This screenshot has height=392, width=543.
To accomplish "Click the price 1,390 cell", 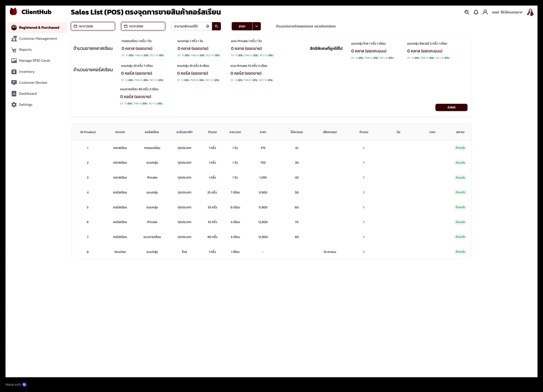I will [x=263, y=178].
